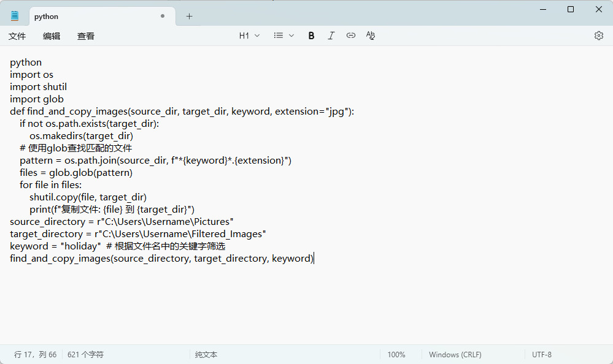Click the Windows (CRLF) line ending indicator
613x364 pixels.
pos(455,354)
